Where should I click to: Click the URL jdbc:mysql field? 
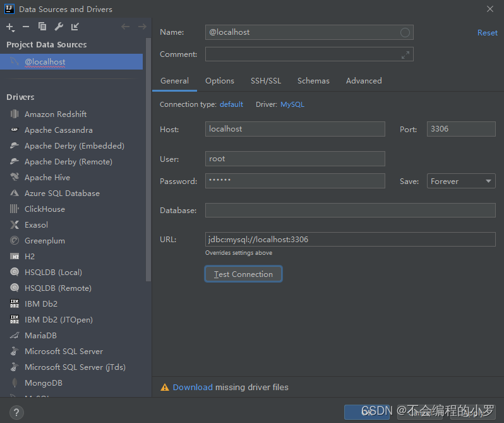pos(350,240)
